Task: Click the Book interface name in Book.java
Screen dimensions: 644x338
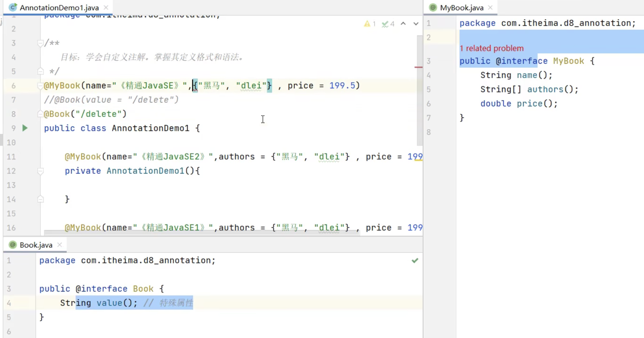Action: (x=143, y=289)
